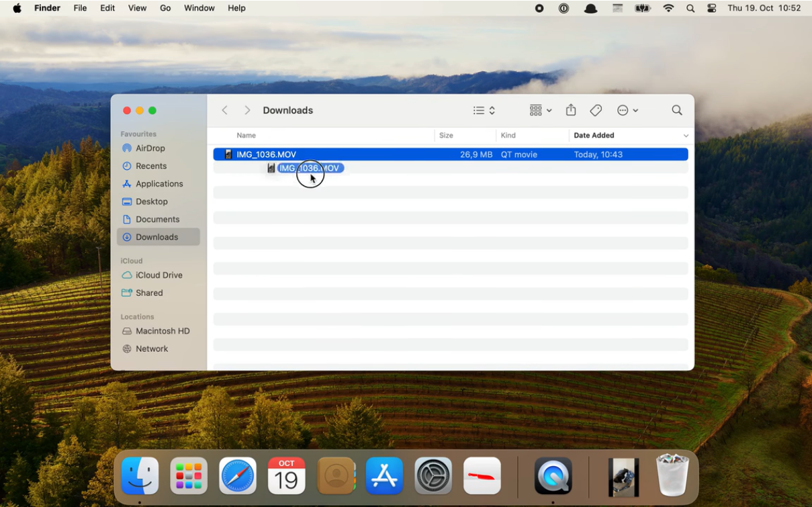This screenshot has height=507, width=812.
Task: Go forward with the right chevron
Action: click(247, 110)
